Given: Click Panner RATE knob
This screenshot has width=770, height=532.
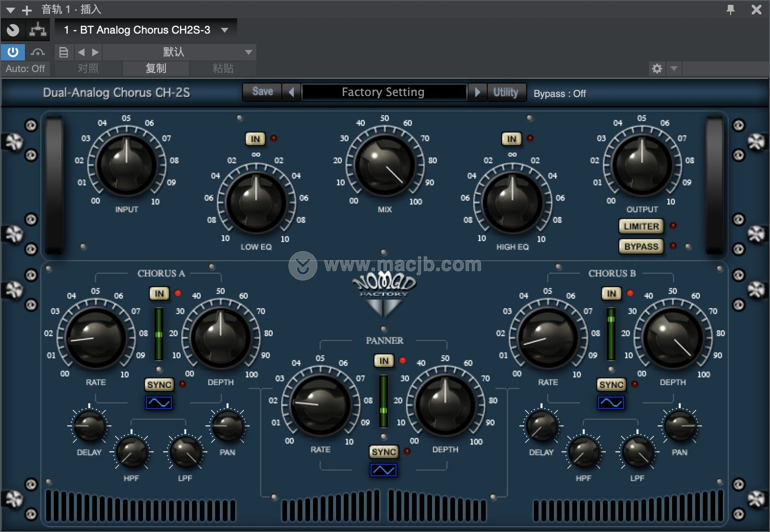Looking at the screenshot, I should (320, 405).
